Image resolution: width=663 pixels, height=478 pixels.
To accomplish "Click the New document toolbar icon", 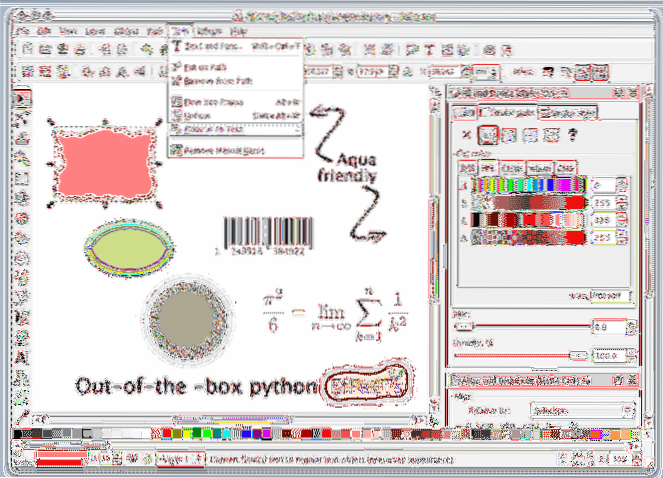I will pos(28,48).
